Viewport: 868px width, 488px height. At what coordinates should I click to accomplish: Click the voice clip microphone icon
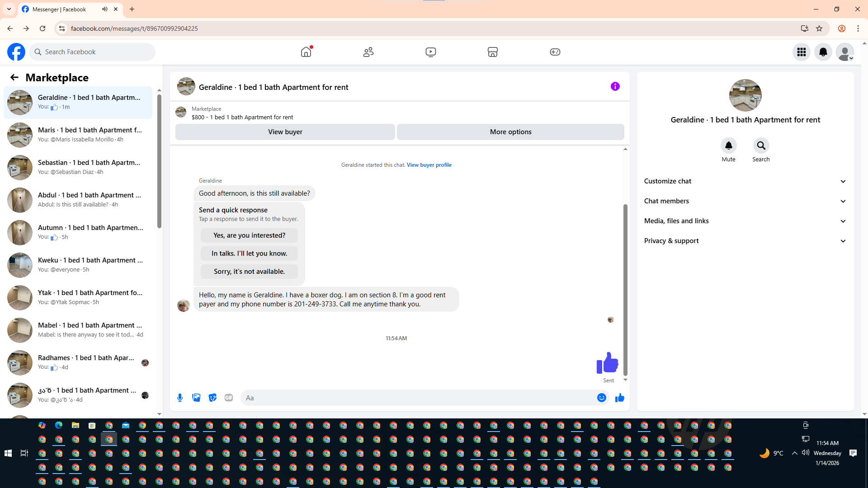click(180, 398)
